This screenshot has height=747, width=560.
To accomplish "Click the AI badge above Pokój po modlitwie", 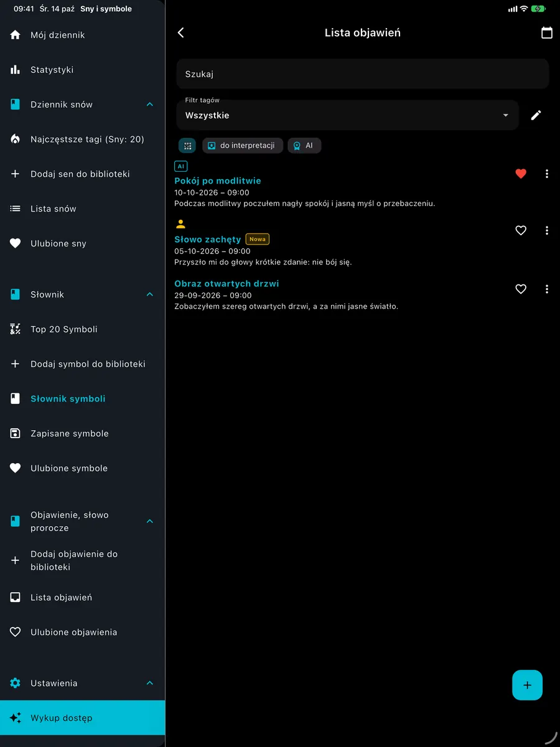I will [x=181, y=166].
